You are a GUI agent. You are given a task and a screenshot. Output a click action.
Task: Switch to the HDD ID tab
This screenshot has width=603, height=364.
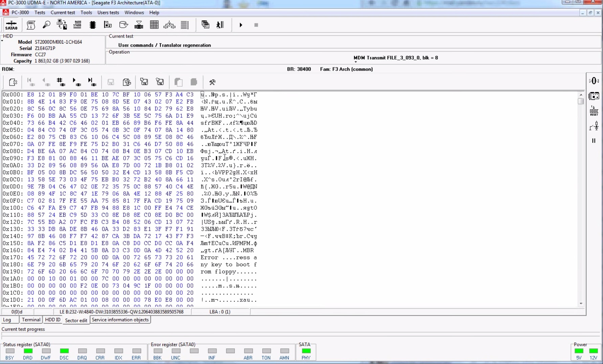coord(52,320)
